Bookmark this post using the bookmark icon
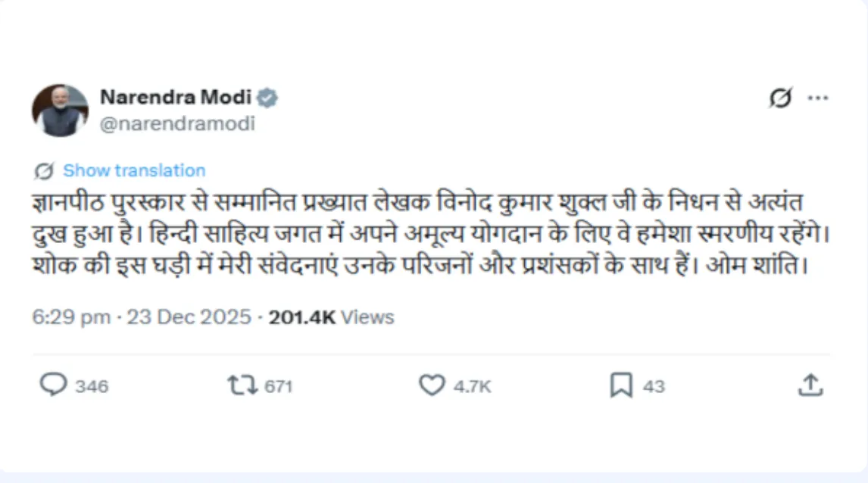This screenshot has width=868, height=483. tap(621, 385)
